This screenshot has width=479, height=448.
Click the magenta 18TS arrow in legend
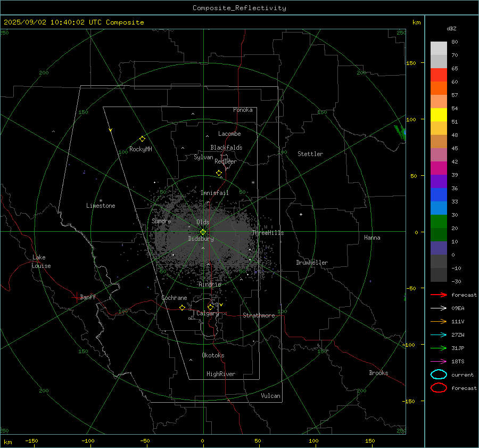(439, 362)
